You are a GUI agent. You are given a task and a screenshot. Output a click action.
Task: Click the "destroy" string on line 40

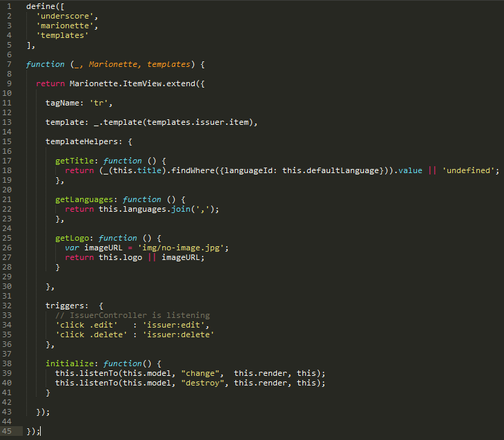point(202,383)
